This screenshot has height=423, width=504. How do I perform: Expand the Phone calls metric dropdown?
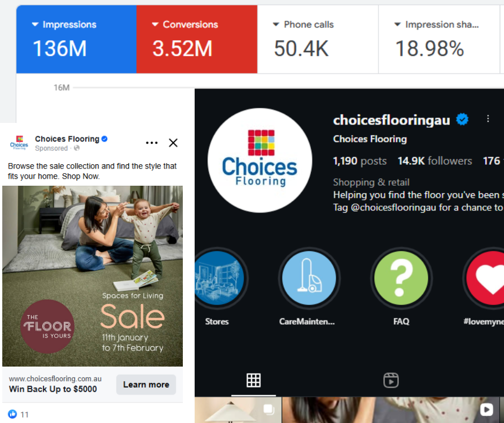pos(276,25)
